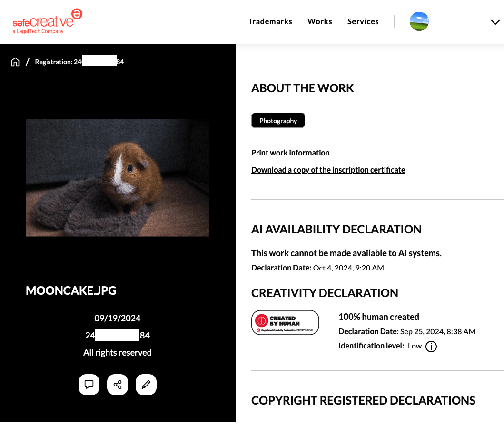The width and height of the screenshot is (504, 425).
Task: Click the comment speech bubble icon
Action: [89, 385]
